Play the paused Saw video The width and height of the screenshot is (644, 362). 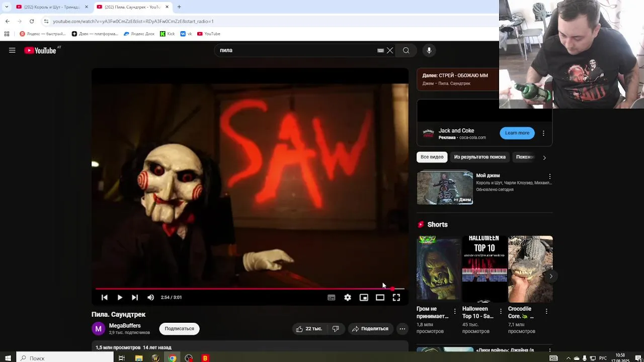[120, 298]
